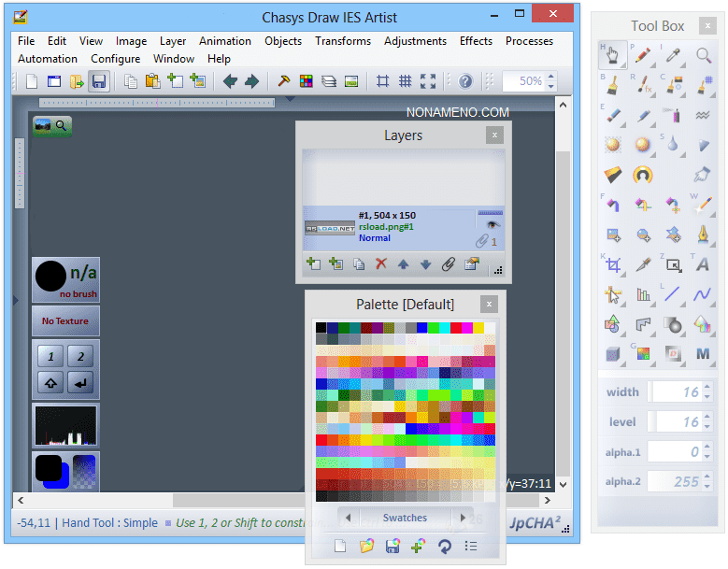728x569 pixels.
Task: Toggle the grid overlay icon in toolbar
Action: click(405, 81)
